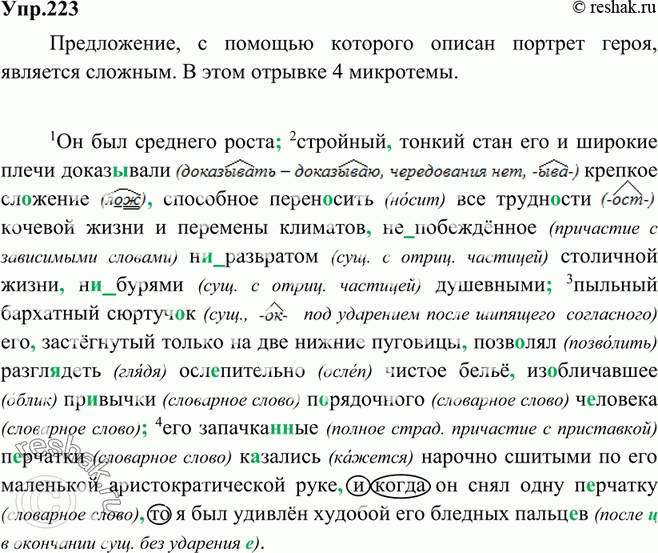Click the note 'в окончании сущ. без ударения'
Image resolution: width=658 pixels, height=553 pixels.
[x=120, y=544]
